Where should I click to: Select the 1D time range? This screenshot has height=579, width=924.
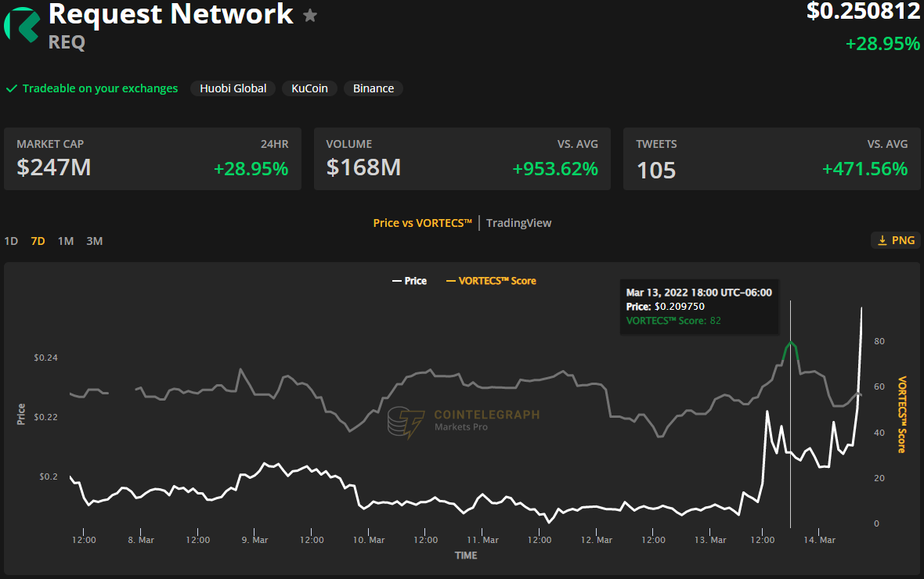11,241
